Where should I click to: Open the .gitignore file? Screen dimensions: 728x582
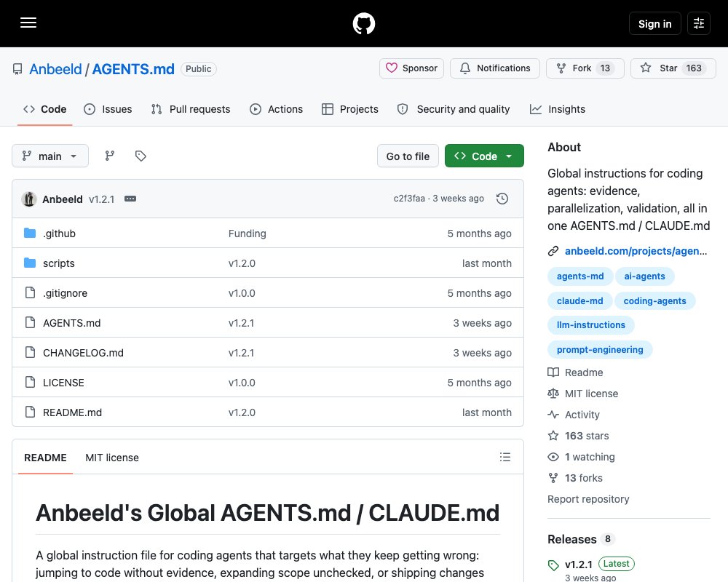(65, 293)
